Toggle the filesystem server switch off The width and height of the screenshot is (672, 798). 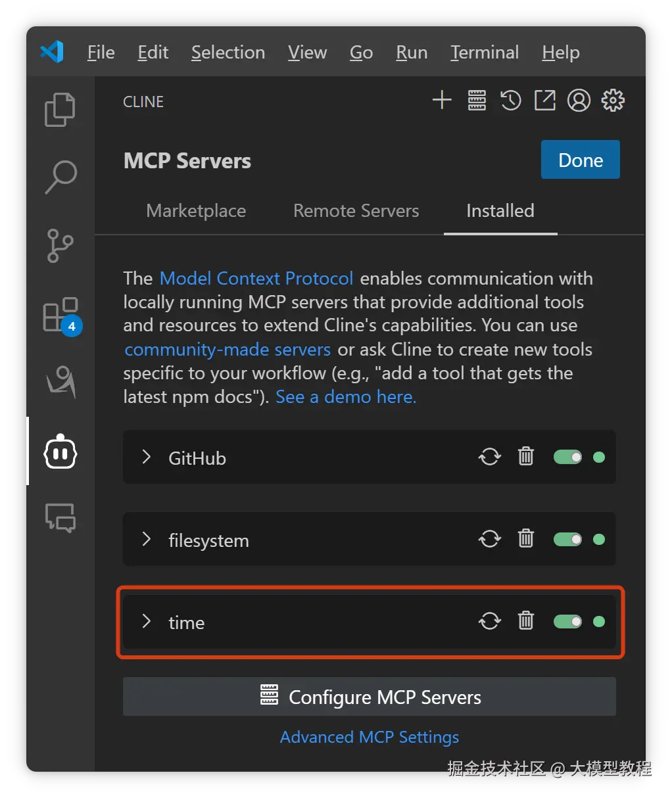click(567, 539)
